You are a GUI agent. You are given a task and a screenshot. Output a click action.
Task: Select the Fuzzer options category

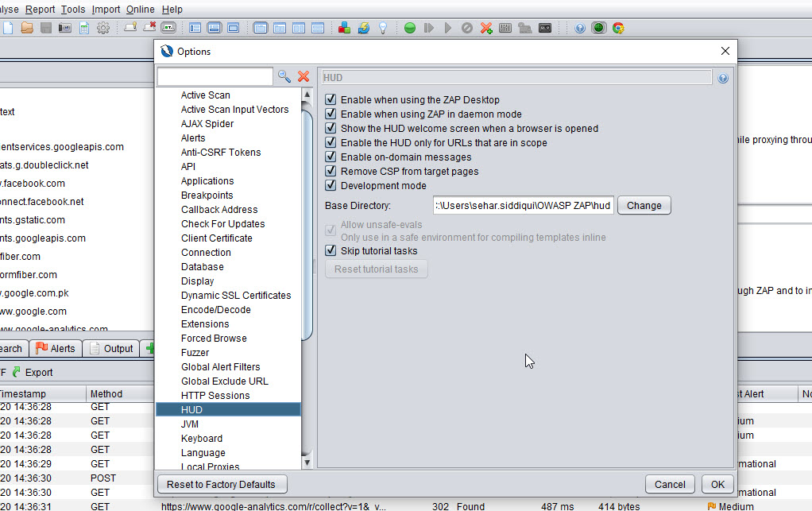(x=195, y=352)
